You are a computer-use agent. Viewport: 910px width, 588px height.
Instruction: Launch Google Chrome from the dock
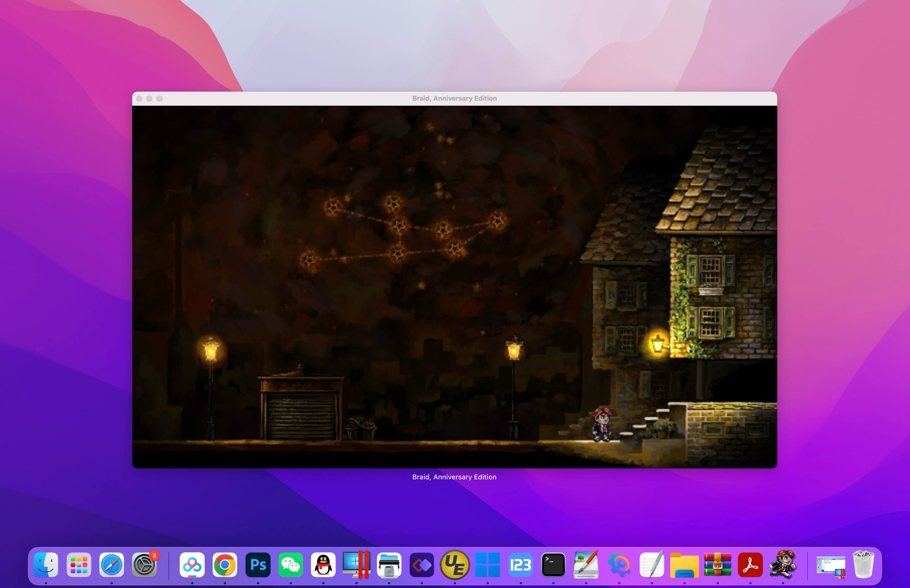tap(225, 564)
